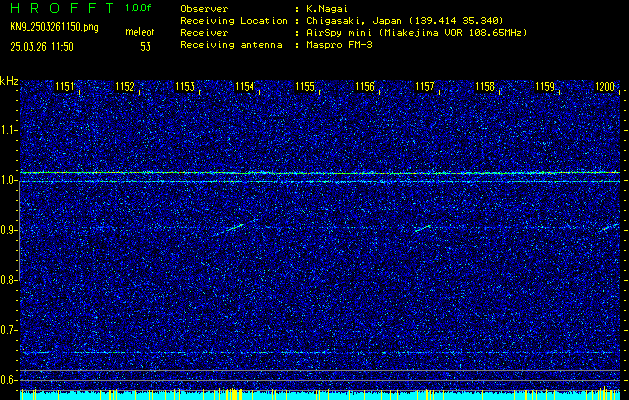Click the 0.9 frequency axis label
Screen dimensions: 629x400
click(x=7, y=230)
